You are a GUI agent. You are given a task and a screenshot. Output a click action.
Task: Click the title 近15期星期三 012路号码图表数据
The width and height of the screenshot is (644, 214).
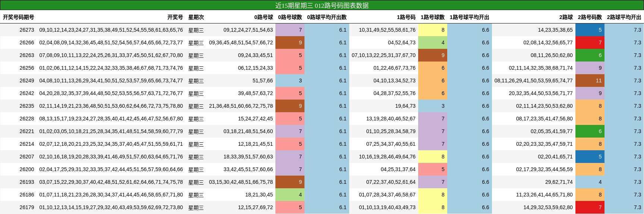[322, 5]
